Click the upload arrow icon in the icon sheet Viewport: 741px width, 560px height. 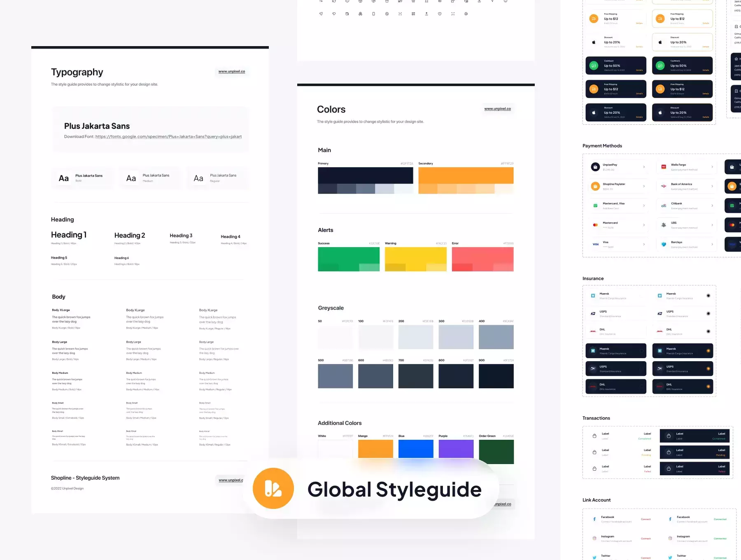pyautogui.click(x=426, y=14)
